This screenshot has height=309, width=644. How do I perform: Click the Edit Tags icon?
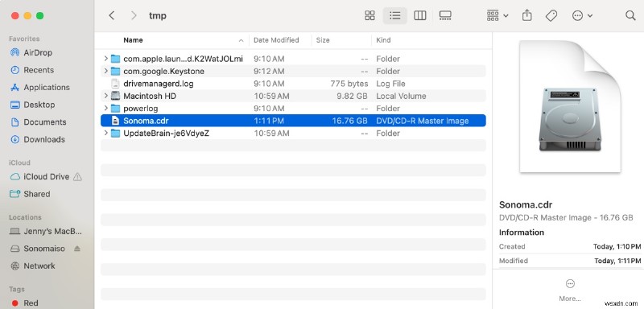coord(551,15)
